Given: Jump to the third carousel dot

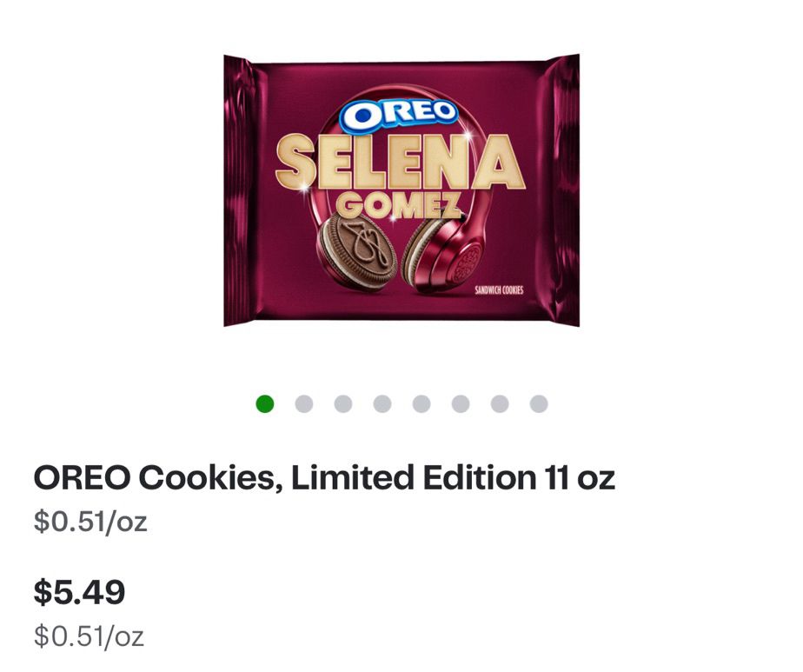Looking at the screenshot, I should [343, 403].
